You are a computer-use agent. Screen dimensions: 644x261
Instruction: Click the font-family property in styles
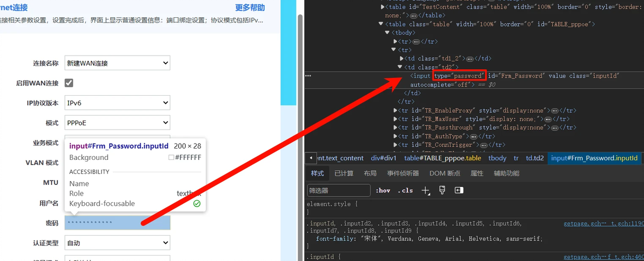pos(334,239)
